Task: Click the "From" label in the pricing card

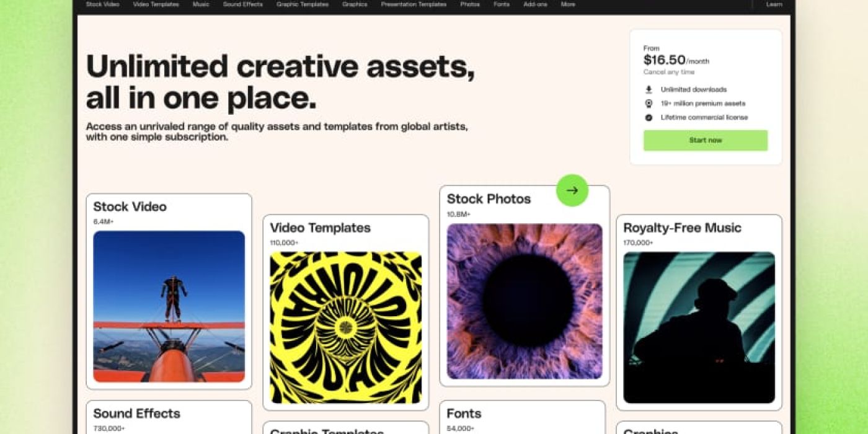Action: [652, 48]
